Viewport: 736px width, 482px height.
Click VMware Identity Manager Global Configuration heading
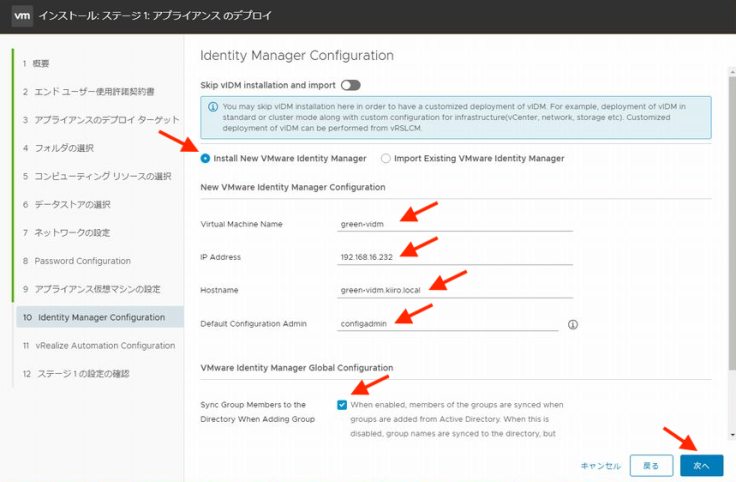(297, 367)
